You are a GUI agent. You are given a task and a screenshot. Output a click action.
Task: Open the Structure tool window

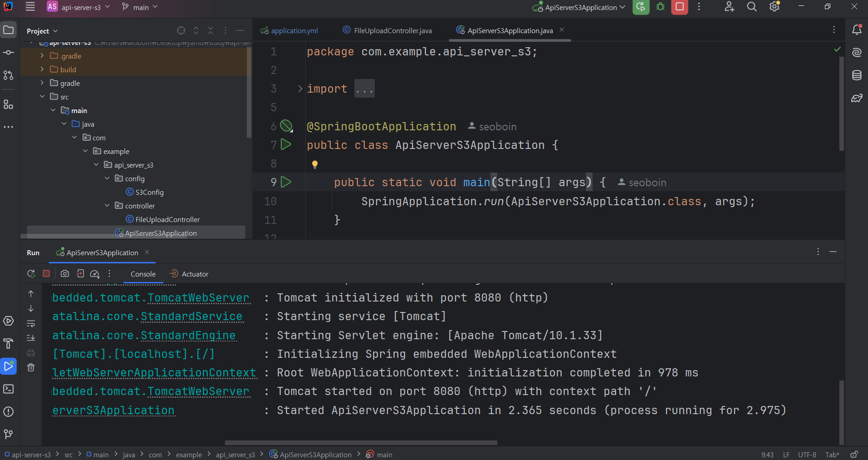pyautogui.click(x=9, y=104)
